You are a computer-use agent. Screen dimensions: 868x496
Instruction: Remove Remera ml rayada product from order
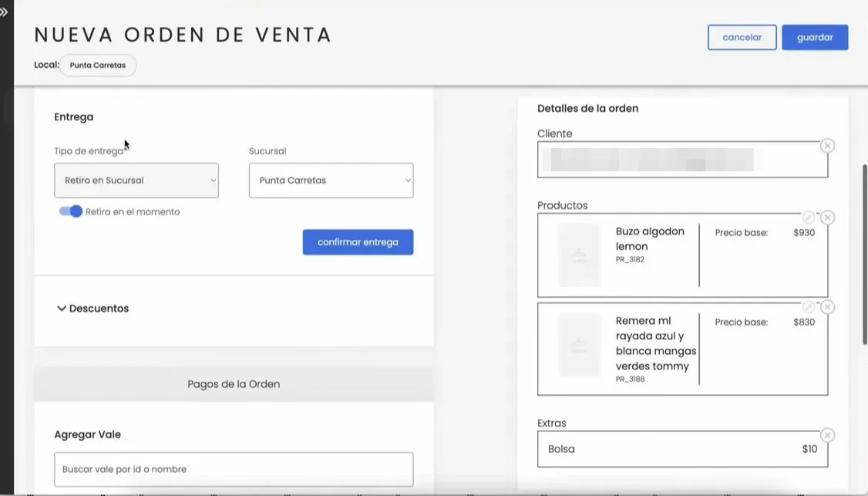(827, 307)
